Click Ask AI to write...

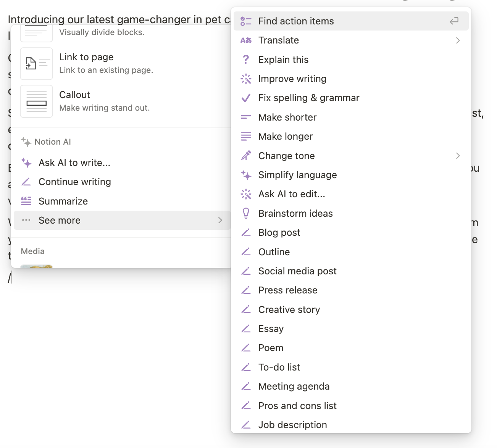(74, 163)
